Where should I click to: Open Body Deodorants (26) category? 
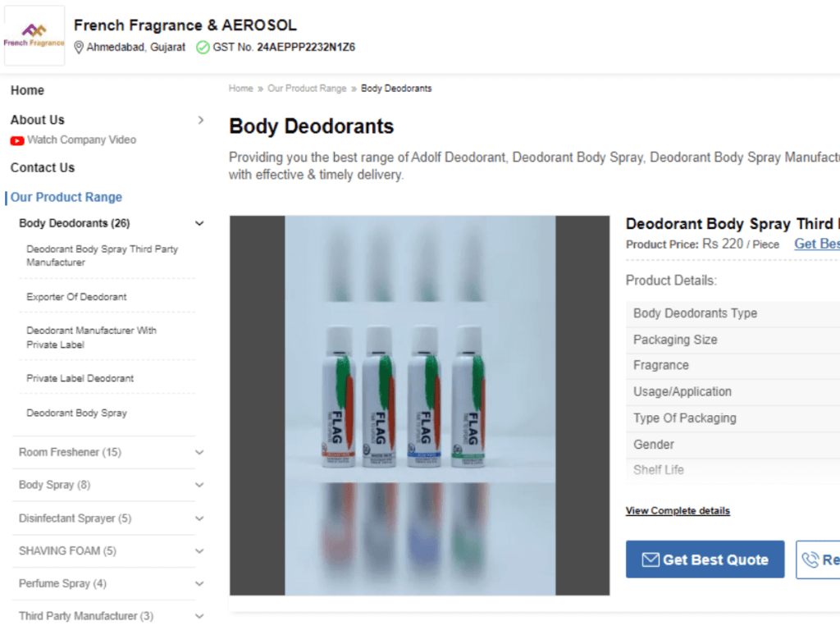[x=75, y=223]
